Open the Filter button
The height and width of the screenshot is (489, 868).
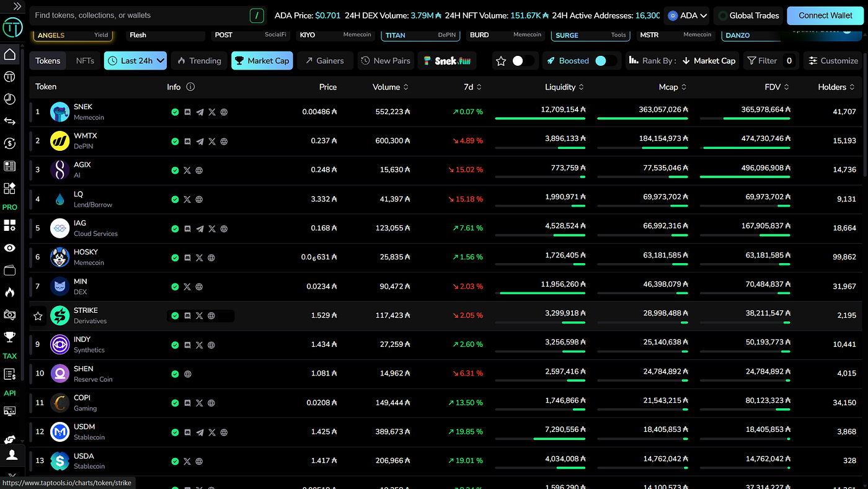point(769,61)
